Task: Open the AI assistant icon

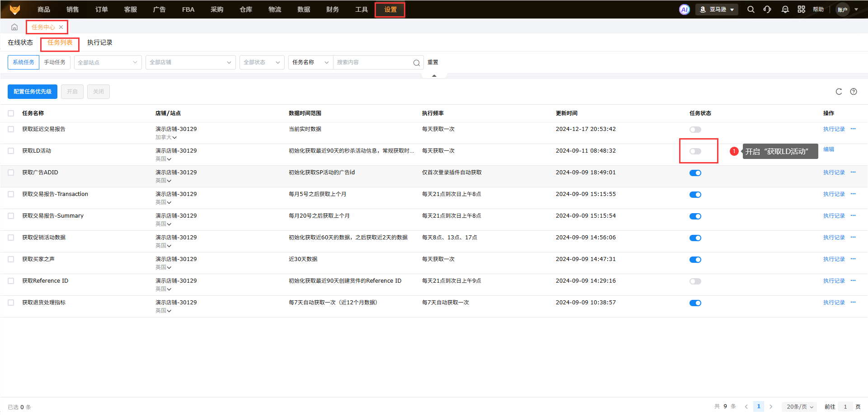Action: pos(684,9)
